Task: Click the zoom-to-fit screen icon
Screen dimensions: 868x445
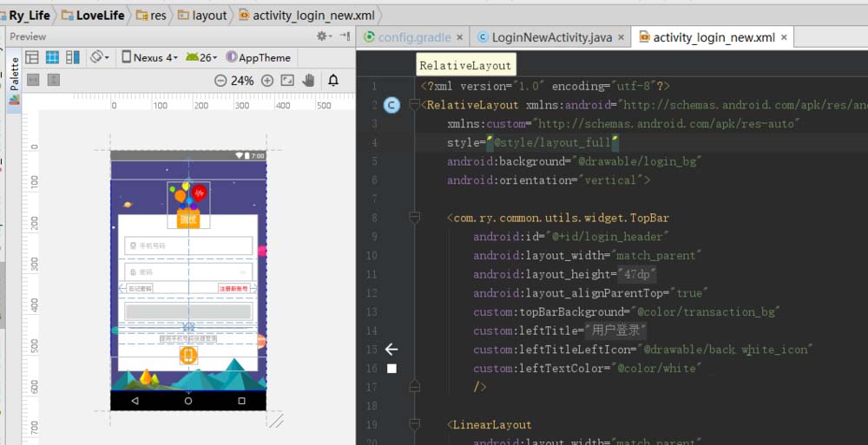Action: 287,81
